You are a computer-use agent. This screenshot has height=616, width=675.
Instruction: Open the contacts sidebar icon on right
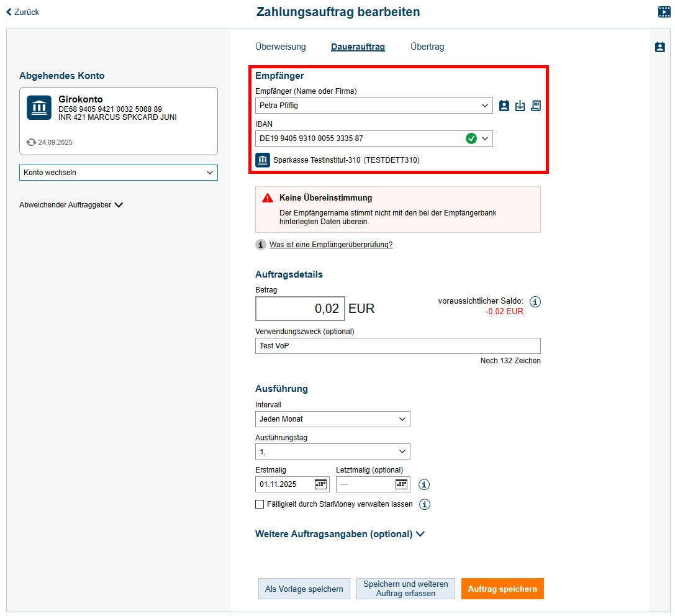point(660,47)
